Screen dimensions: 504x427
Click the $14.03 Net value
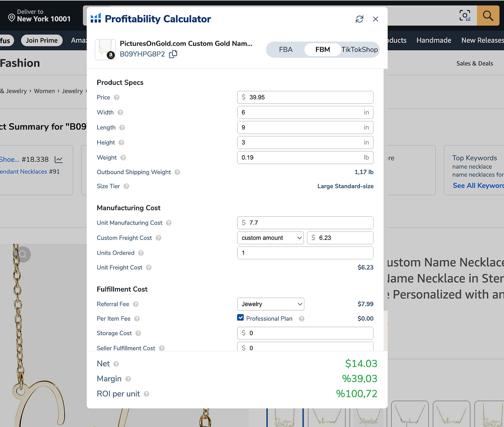pyautogui.click(x=361, y=364)
